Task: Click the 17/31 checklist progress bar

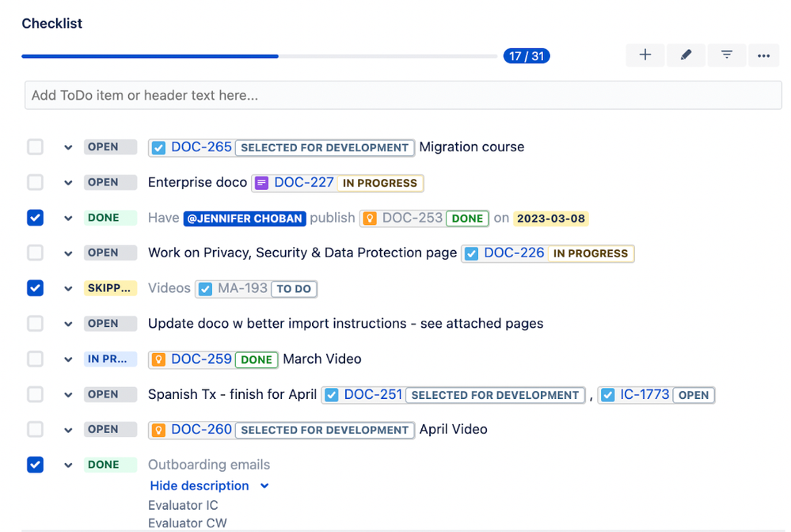Action: point(526,55)
